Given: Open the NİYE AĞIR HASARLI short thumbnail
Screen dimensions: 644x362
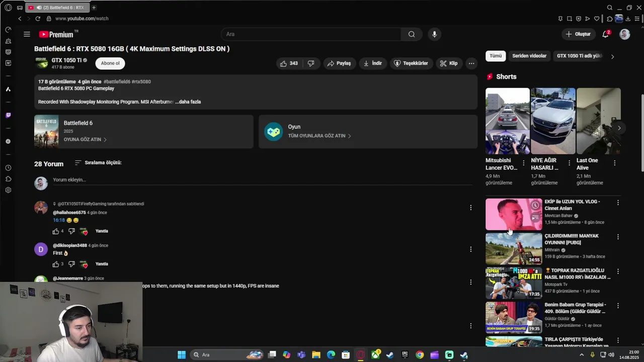Looking at the screenshot, I should 553,121.
